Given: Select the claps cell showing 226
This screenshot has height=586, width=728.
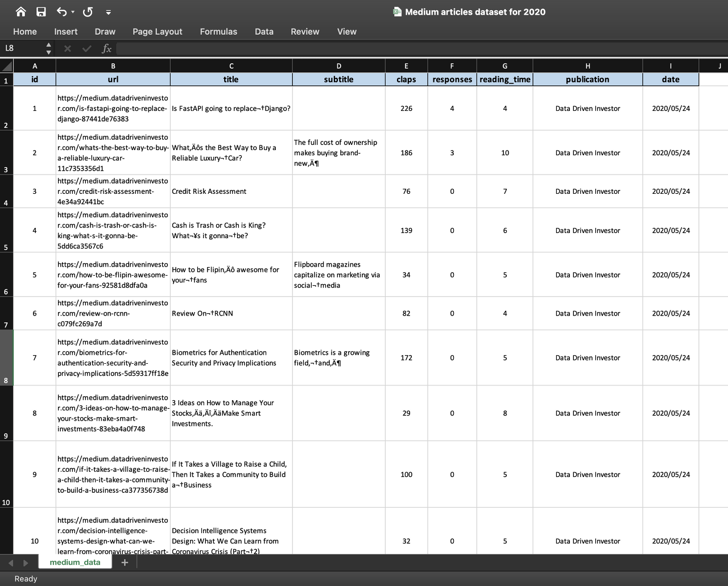Looking at the screenshot, I should coord(406,109).
